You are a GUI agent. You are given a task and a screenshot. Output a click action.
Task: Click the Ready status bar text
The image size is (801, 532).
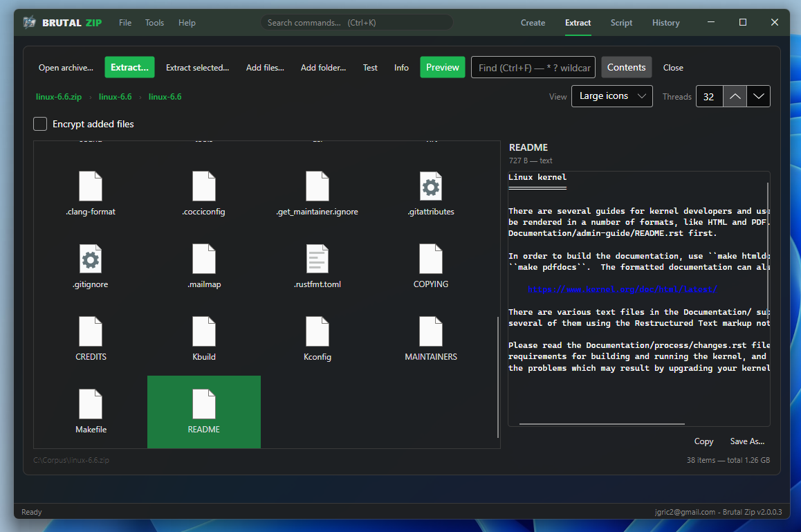tap(32, 511)
